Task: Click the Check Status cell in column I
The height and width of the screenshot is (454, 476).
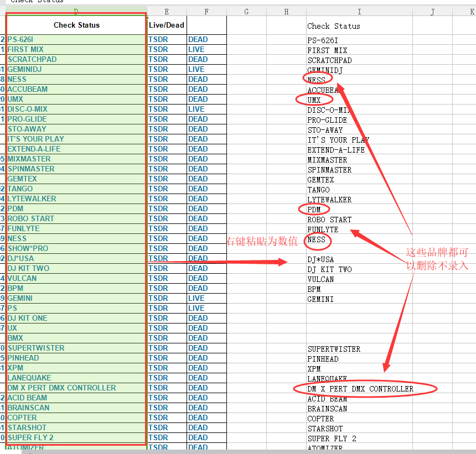Action: [359, 26]
